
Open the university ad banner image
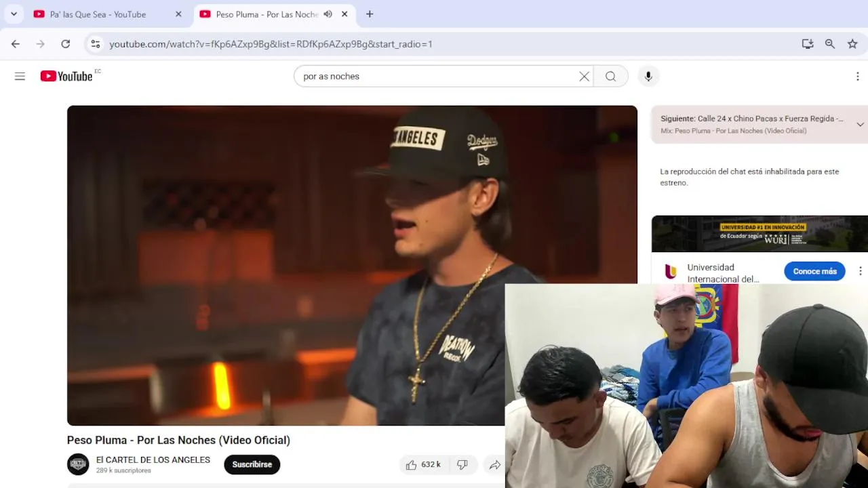tap(759, 234)
